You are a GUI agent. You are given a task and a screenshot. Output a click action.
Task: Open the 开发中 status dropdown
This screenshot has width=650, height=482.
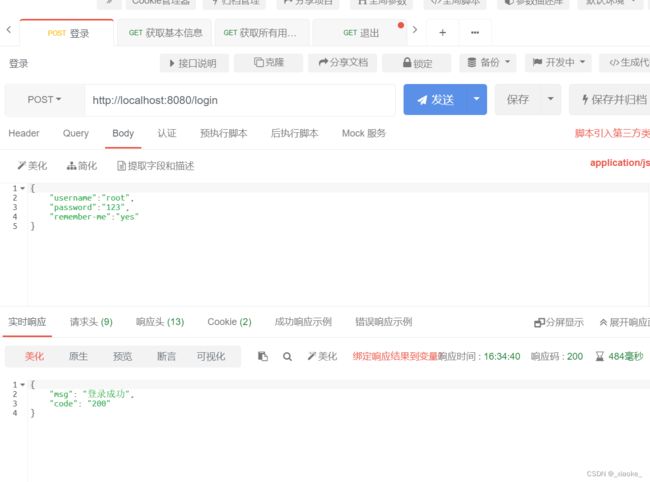[x=558, y=63]
